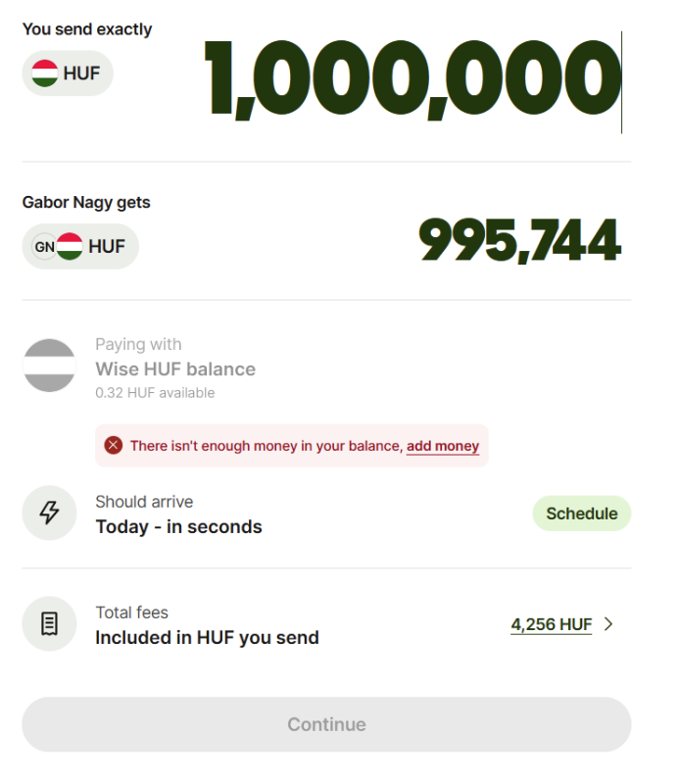The width and height of the screenshot is (679, 784).
Task: Click the red error cross icon
Action: coord(114,445)
